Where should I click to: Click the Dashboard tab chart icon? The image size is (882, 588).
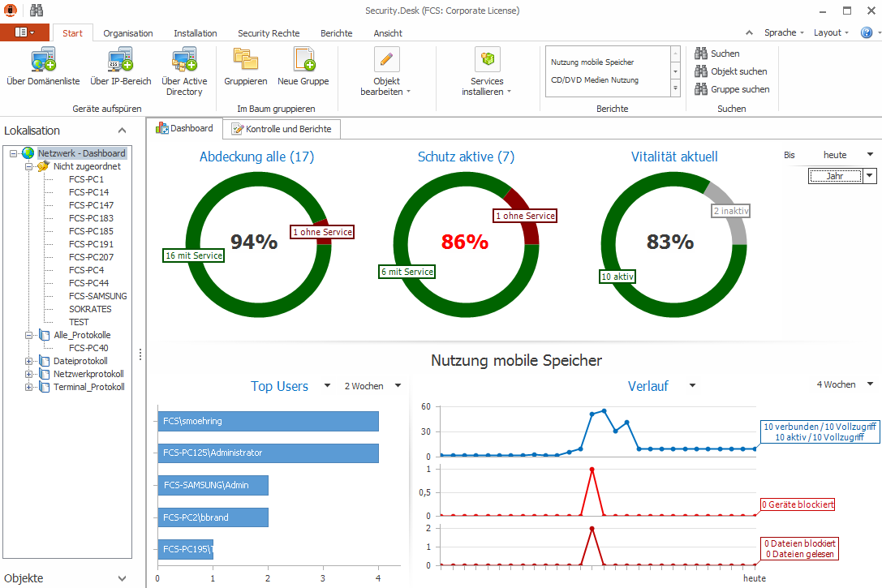pos(162,128)
